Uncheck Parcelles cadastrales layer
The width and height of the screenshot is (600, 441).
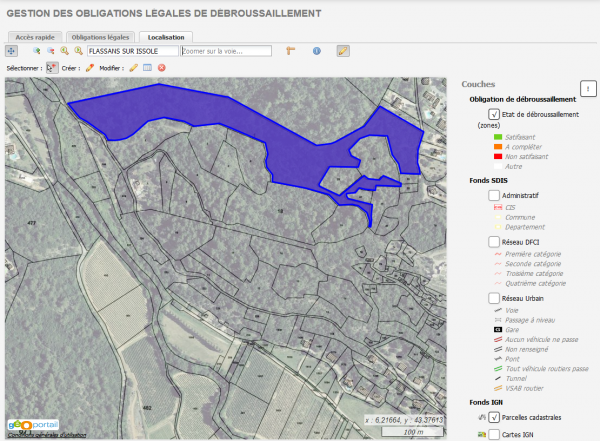(x=494, y=416)
